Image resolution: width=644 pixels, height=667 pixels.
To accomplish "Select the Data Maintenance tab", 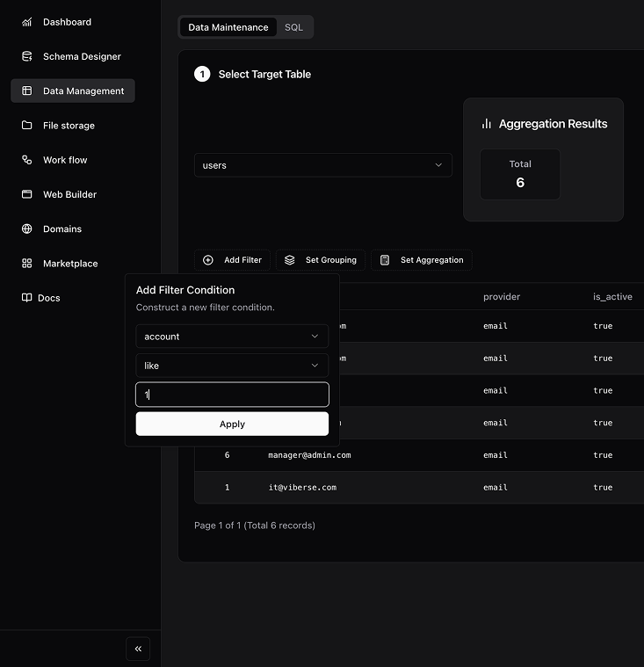I will pyautogui.click(x=228, y=27).
